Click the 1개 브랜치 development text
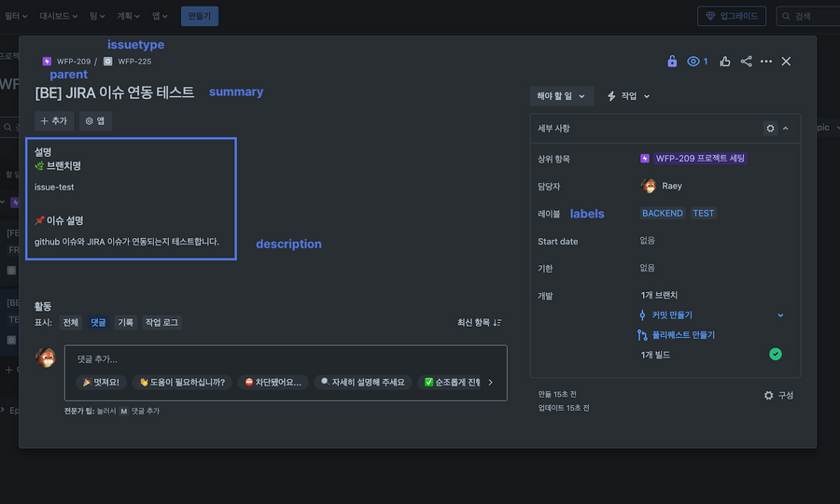This screenshot has width=840, height=504. click(659, 295)
